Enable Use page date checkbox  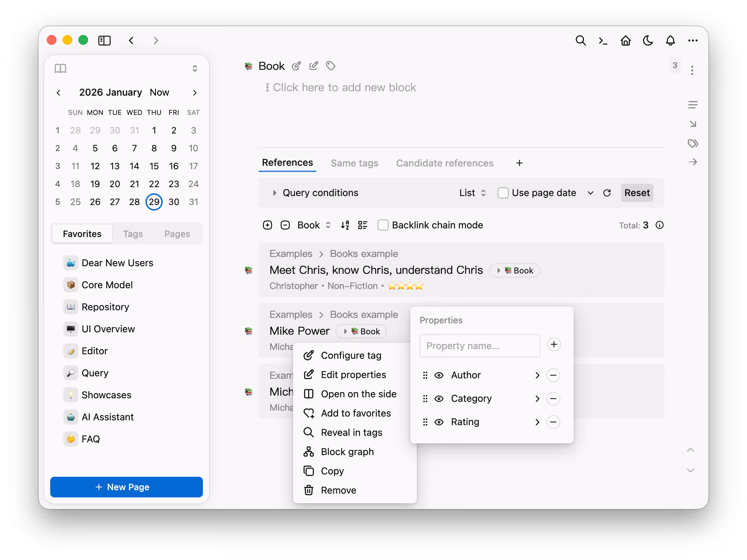(x=503, y=193)
